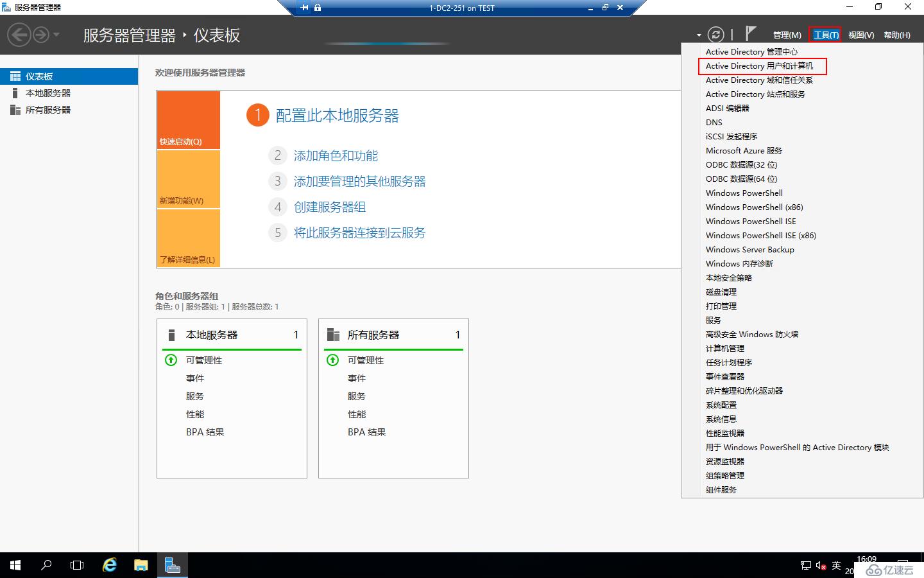Open the 视图(V) menu

pyautogui.click(x=861, y=35)
